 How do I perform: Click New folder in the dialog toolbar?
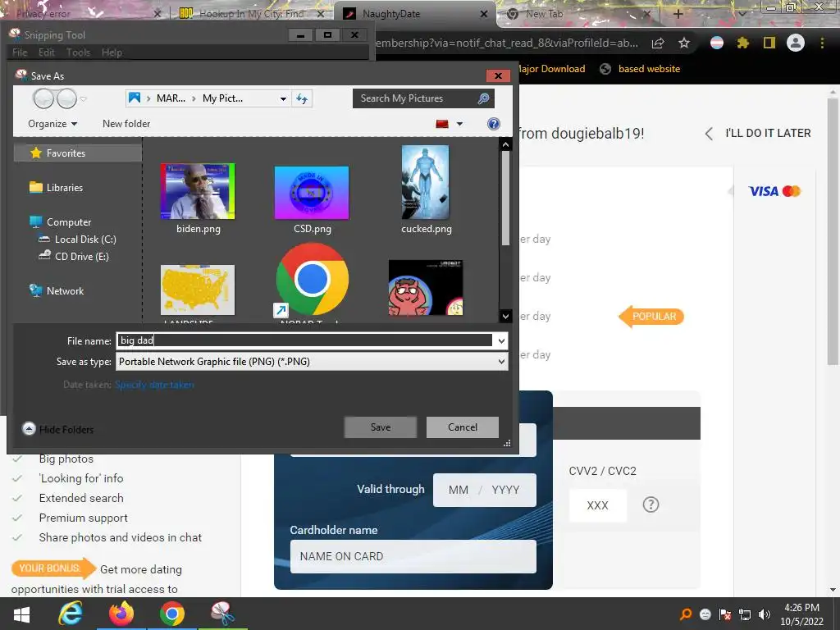tap(126, 124)
